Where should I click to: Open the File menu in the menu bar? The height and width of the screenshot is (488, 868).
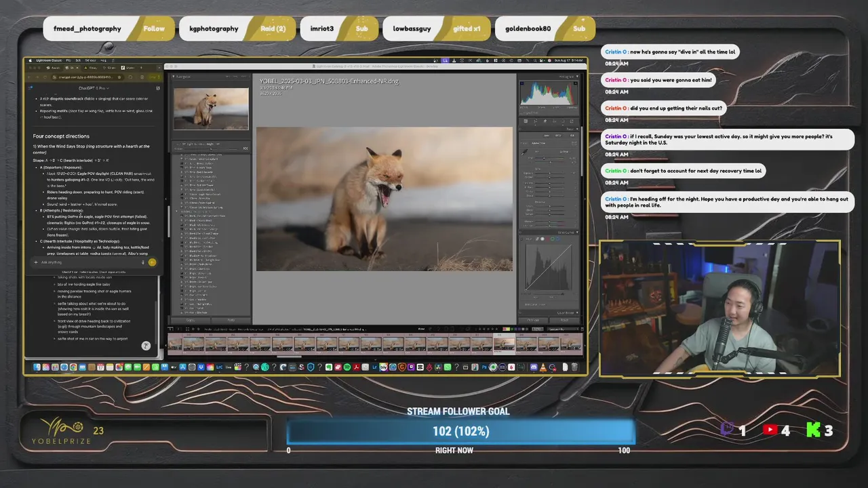(x=68, y=60)
